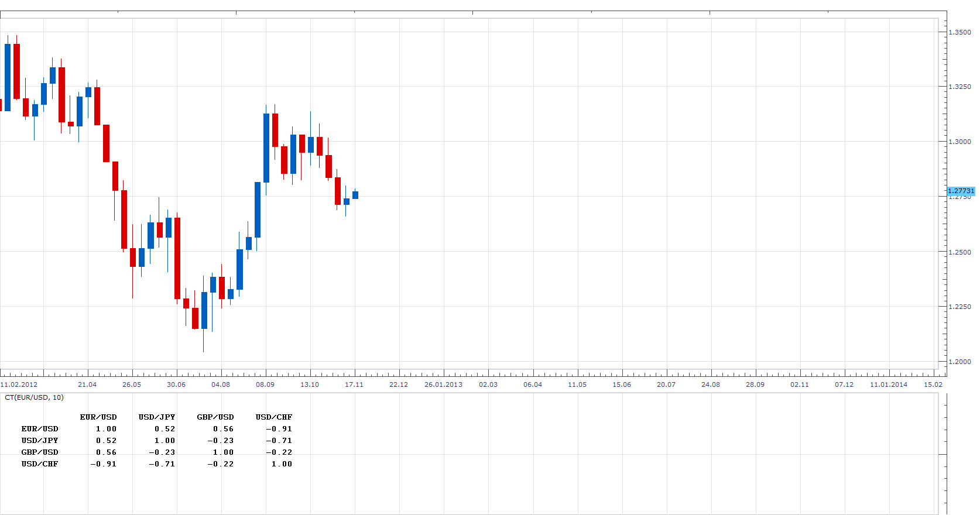Click 1.00 in USD/JPY row, USD/JPY column

tap(165, 441)
